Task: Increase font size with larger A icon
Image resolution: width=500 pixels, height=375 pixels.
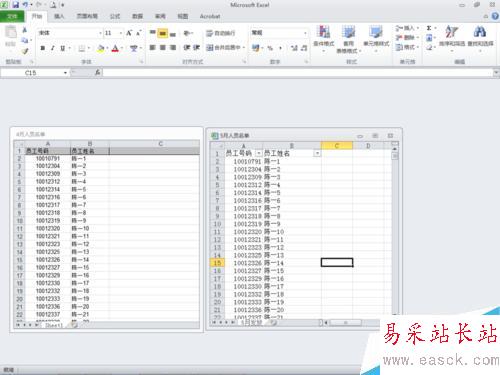Action: click(x=129, y=33)
